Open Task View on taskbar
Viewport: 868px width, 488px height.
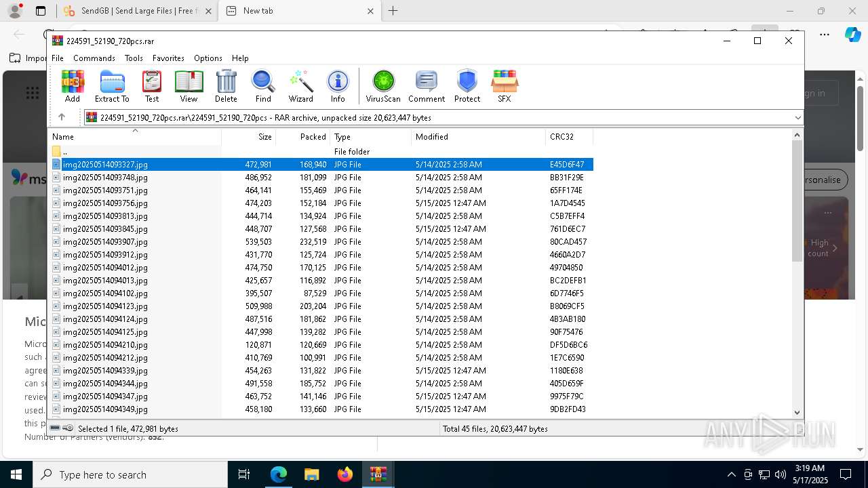pyautogui.click(x=244, y=474)
